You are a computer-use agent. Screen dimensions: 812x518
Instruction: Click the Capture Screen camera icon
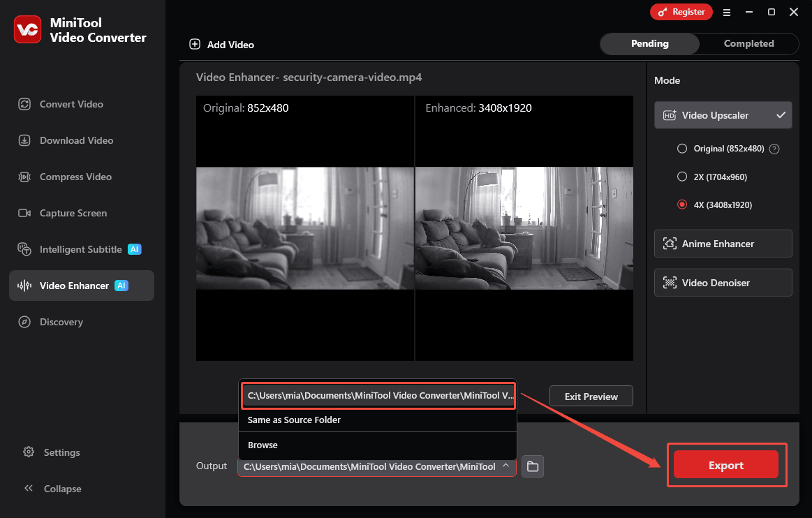click(x=24, y=213)
